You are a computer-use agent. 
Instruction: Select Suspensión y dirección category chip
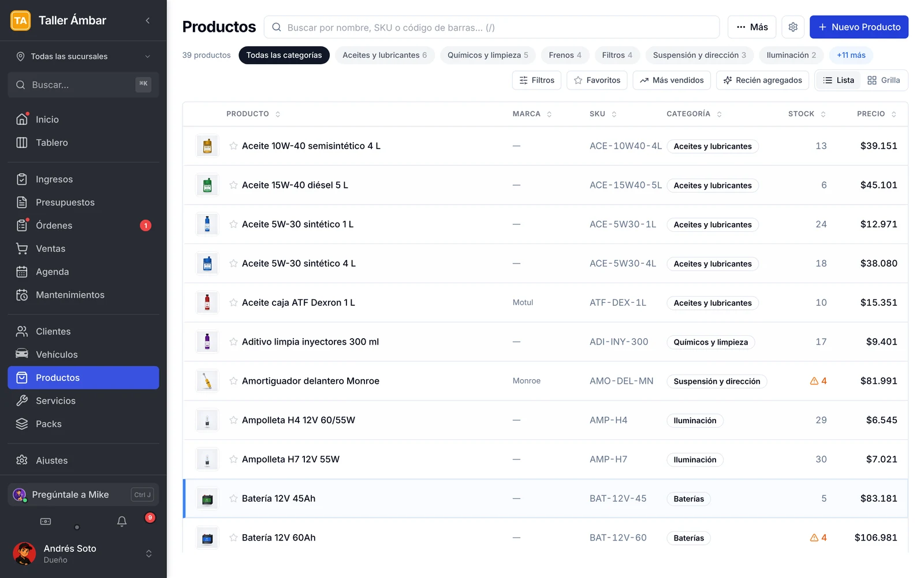tap(699, 55)
